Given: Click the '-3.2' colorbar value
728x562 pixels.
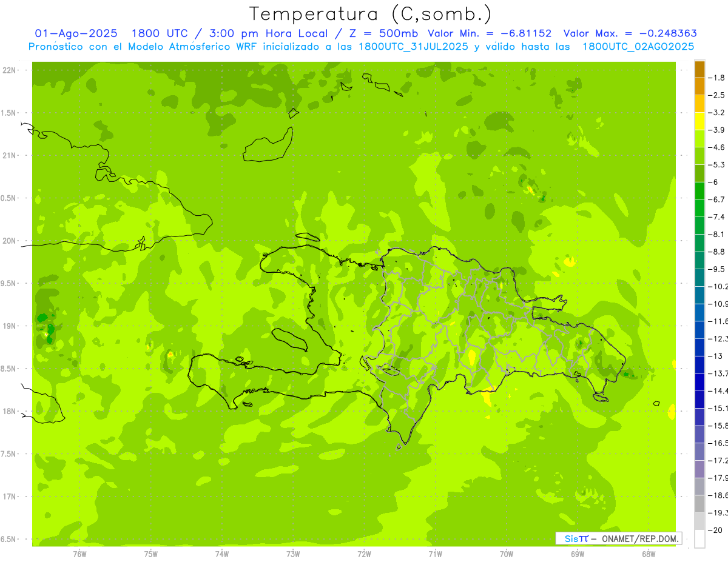Looking at the screenshot, I should click(716, 113).
